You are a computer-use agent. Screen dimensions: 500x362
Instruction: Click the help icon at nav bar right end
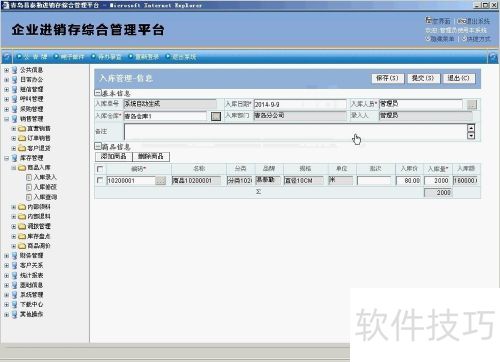point(493,57)
